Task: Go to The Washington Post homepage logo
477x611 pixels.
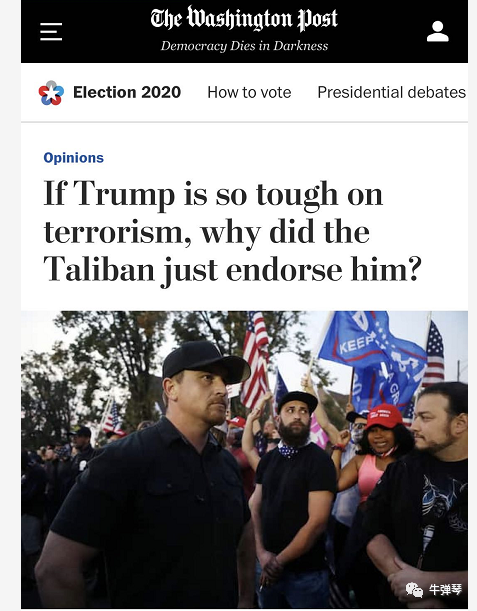Action: (244, 19)
